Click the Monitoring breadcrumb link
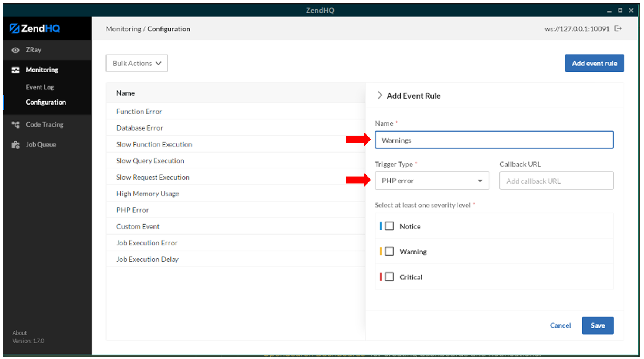Viewport: 644px width, 359px height. [124, 29]
